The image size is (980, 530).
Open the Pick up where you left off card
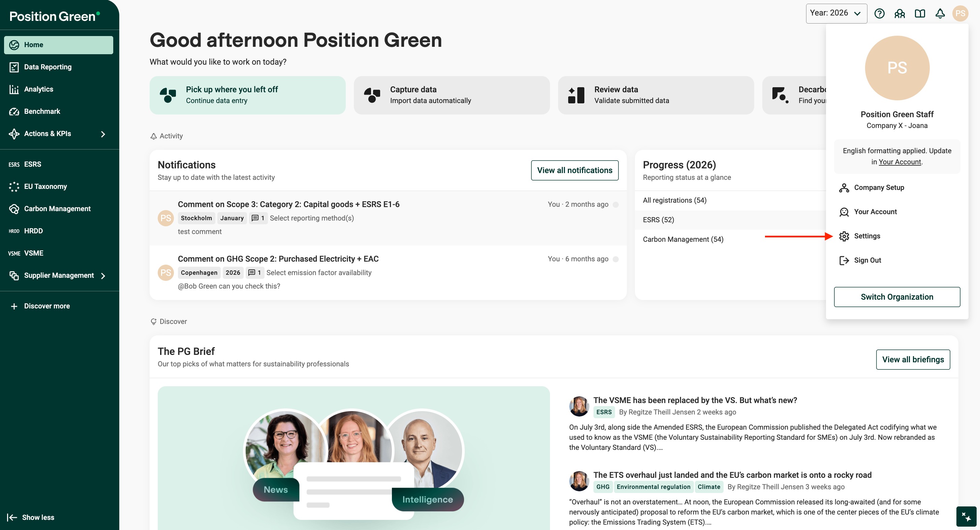pos(247,95)
